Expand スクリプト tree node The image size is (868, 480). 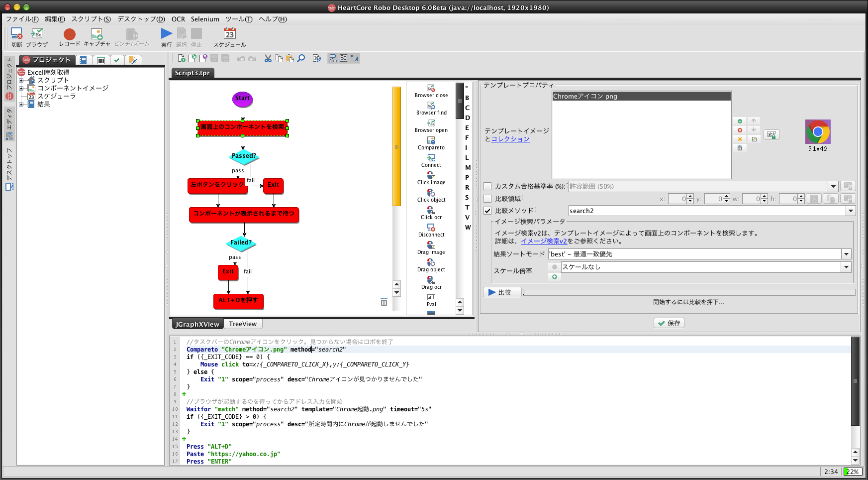coord(21,80)
